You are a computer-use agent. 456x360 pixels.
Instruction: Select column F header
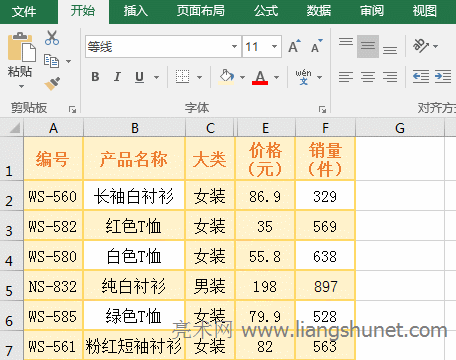[325, 128]
